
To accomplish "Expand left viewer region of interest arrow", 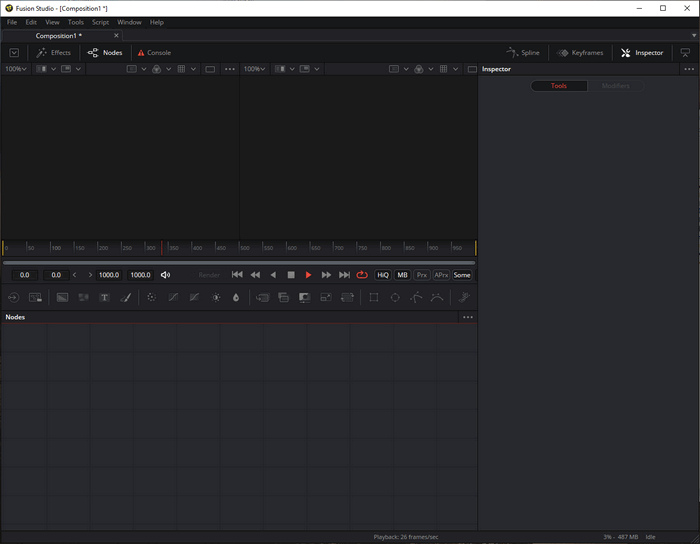I will click(144, 69).
